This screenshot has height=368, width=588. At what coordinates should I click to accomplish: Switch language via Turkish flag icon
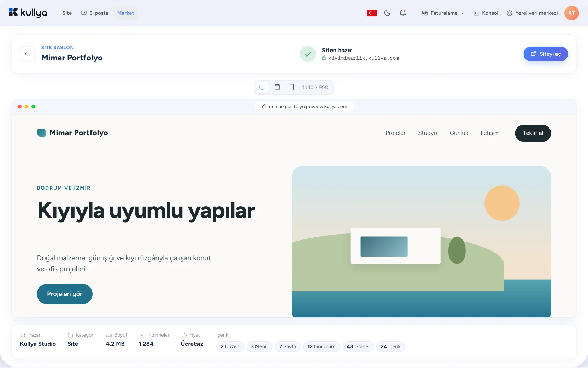(x=372, y=13)
